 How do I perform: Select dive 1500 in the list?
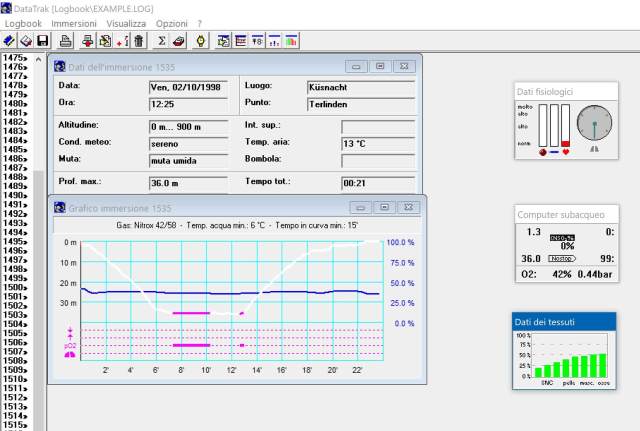[14, 287]
